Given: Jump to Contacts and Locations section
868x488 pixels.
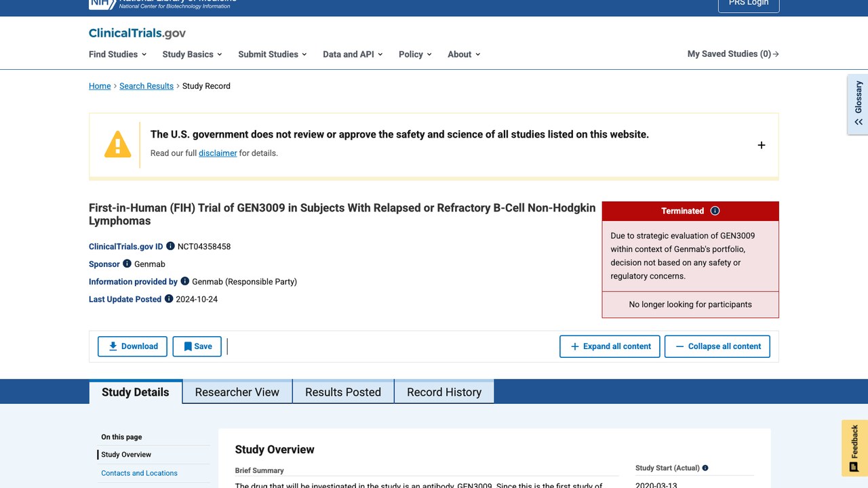Looking at the screenshot, I should coord(140,473).
